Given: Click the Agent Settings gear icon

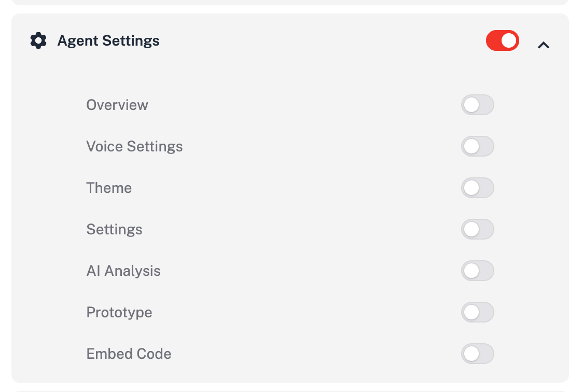Looking at the screenshot, I should click(38, 40).
